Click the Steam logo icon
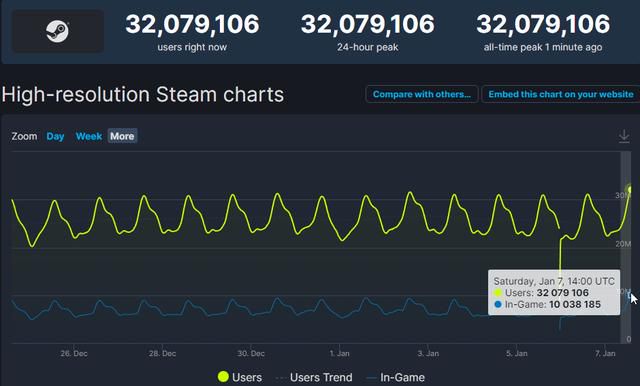The height and width of the screenshot is (386, 640). click(57, 31)
